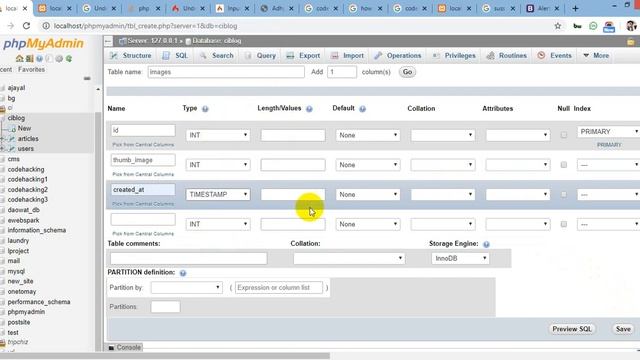Expand the users table tree node
This screenshot has width=640, height=360.
pos(2,149)
